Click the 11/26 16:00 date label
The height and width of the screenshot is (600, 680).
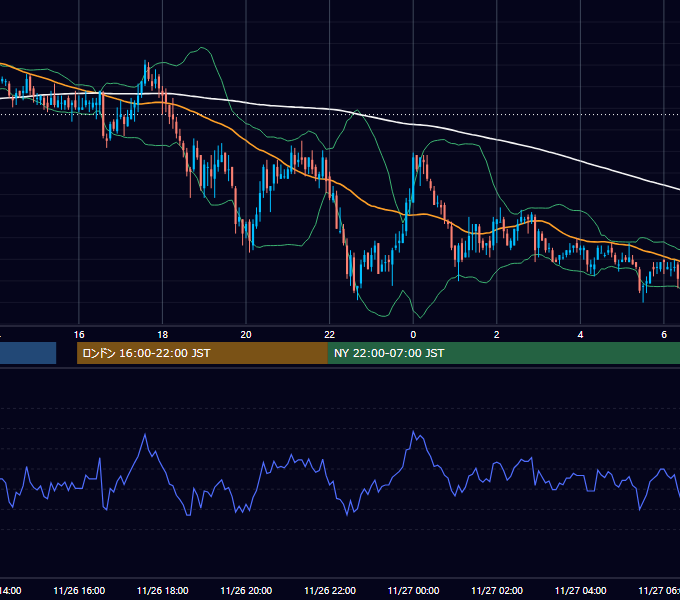(x=79, y=590)
